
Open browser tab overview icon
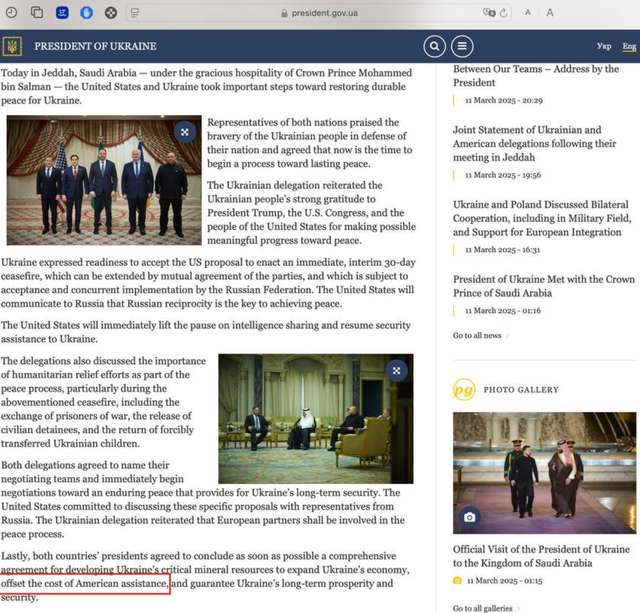pyautogui.click(x=36, y=13)
